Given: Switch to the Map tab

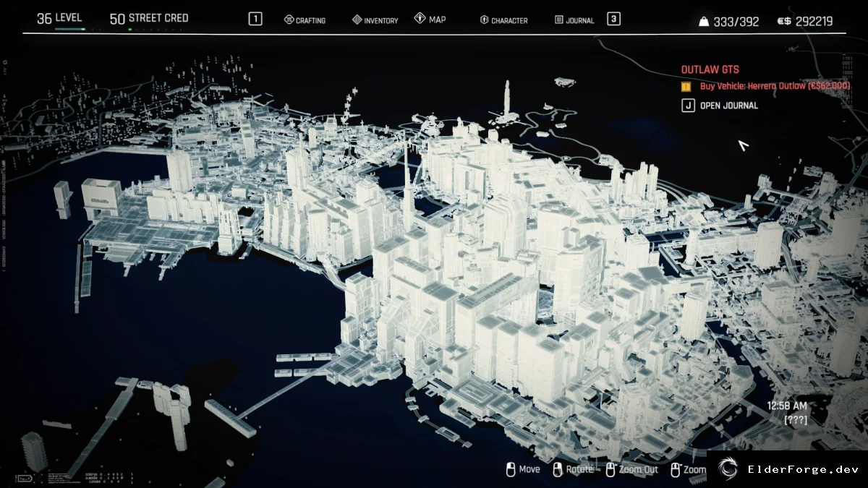Looking at the screenshot, I should point(430,20).
